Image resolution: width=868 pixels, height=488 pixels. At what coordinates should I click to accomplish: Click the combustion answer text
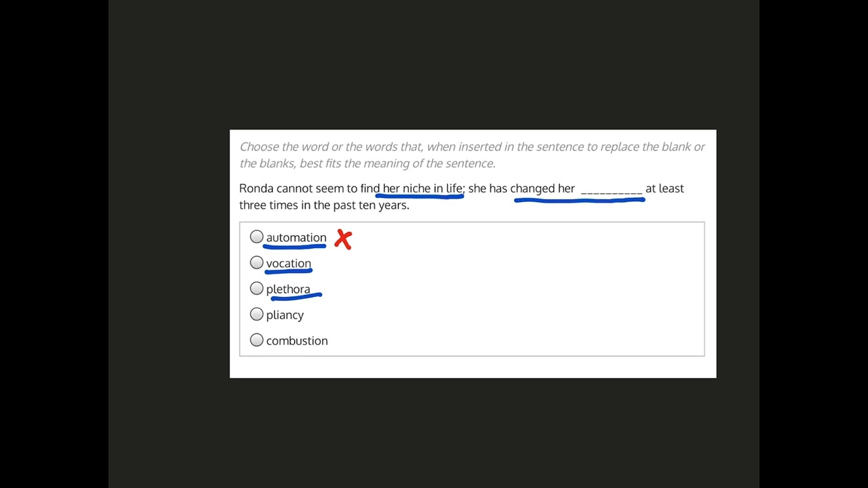296,341
